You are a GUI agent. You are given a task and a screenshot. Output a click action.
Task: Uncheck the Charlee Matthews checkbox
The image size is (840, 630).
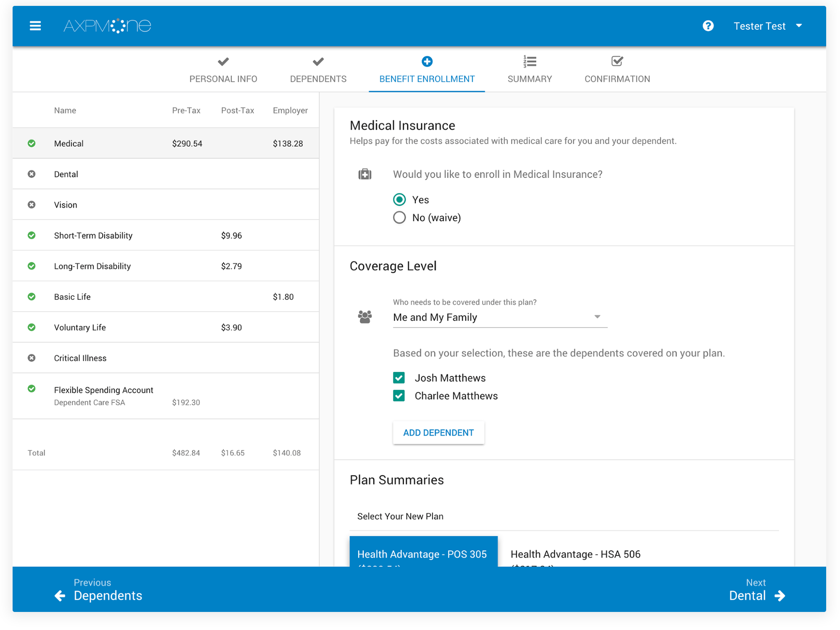pyautogui.click(x=399, y=396)
